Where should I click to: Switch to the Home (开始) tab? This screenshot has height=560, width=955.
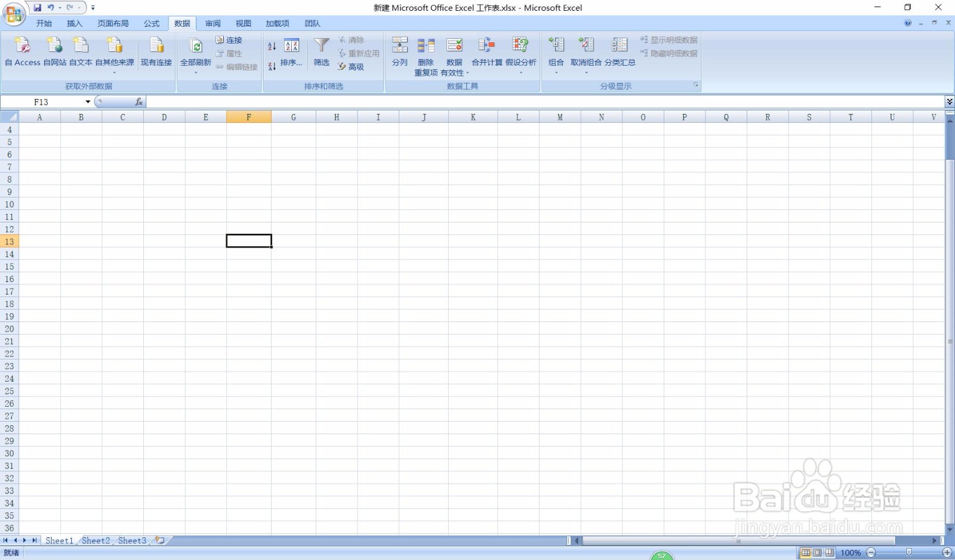point(44,23)
